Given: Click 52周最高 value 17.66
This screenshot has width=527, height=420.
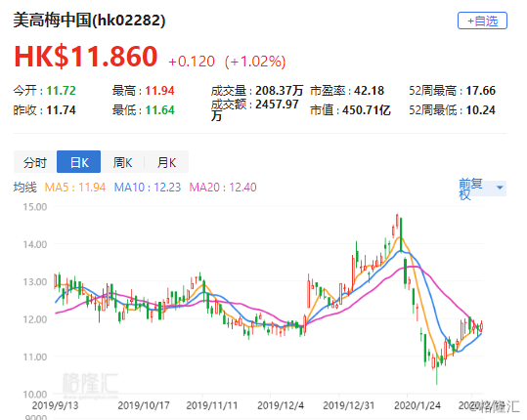Looking at the screenshot, I should click(481, 90).
